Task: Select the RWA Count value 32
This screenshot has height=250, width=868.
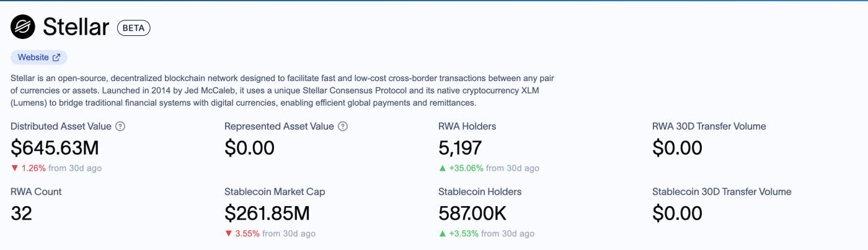Action: [22, 213]
